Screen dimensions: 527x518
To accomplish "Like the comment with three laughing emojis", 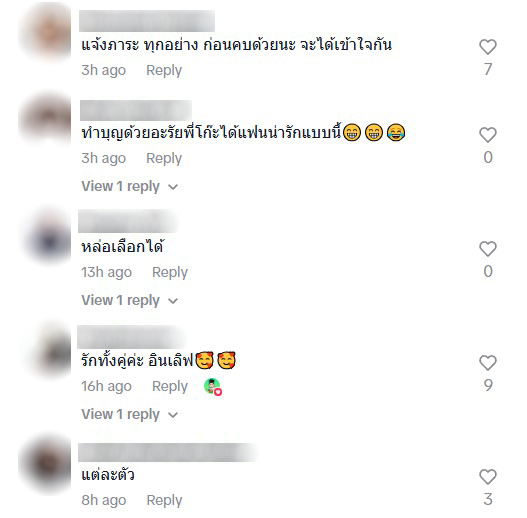I will click(x=487, y=135).
